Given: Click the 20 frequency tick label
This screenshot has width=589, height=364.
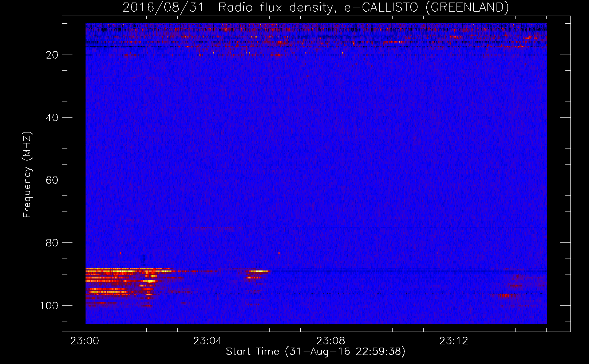Looking at the screenshot, I should point(52,55).
